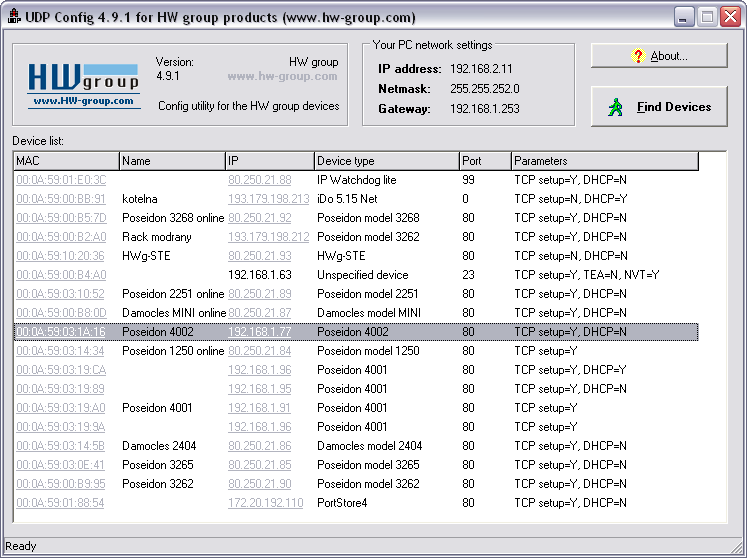Select the 'Rack modrany' device row

point(356,237)
